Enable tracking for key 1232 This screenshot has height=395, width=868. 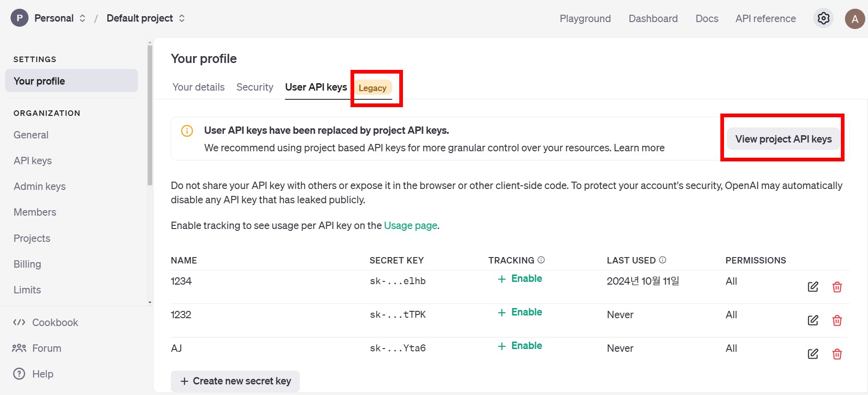pos(520,312)
